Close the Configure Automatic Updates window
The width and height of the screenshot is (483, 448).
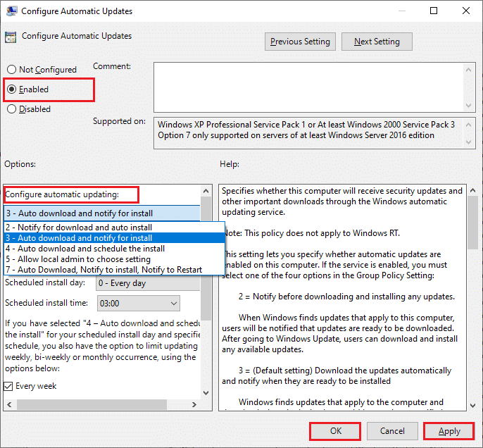[x=466, y=11]
